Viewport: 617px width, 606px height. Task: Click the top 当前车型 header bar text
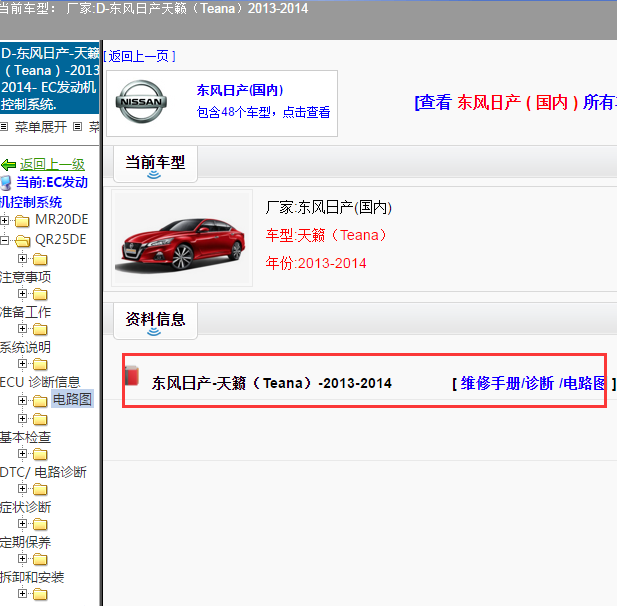click(153, 8)
